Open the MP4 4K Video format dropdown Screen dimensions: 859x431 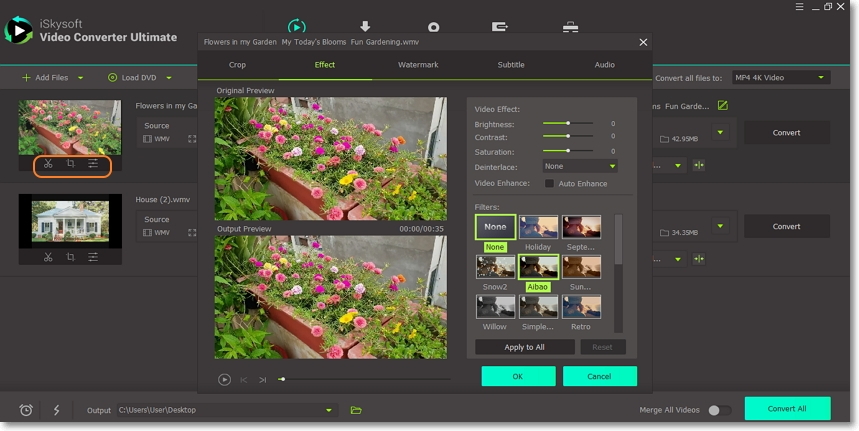tap(780, 77)
